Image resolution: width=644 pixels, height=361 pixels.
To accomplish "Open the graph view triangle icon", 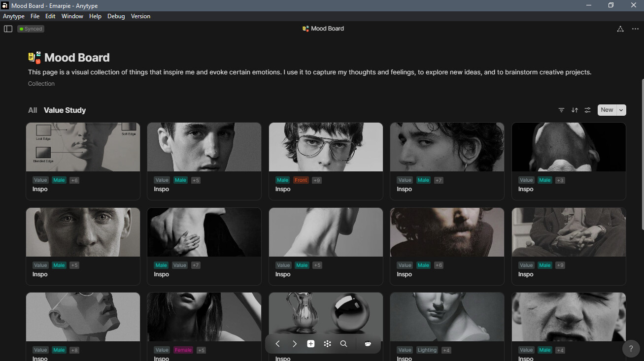I will point(620,29).
